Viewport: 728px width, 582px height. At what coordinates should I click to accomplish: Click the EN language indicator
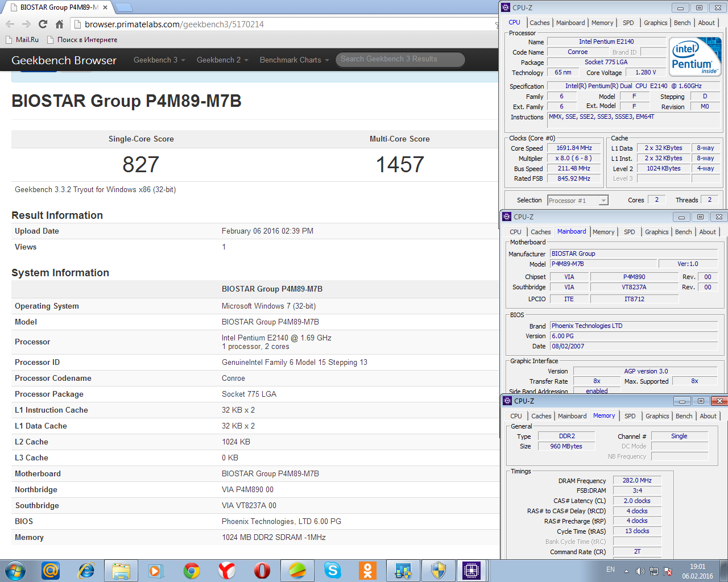coord(610,569)
